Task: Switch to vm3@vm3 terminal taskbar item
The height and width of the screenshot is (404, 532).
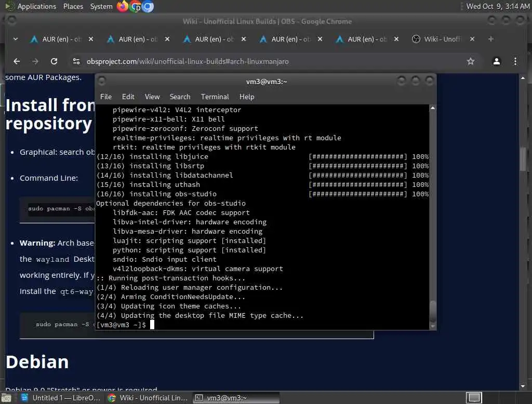Action: (x=236, y=398)
